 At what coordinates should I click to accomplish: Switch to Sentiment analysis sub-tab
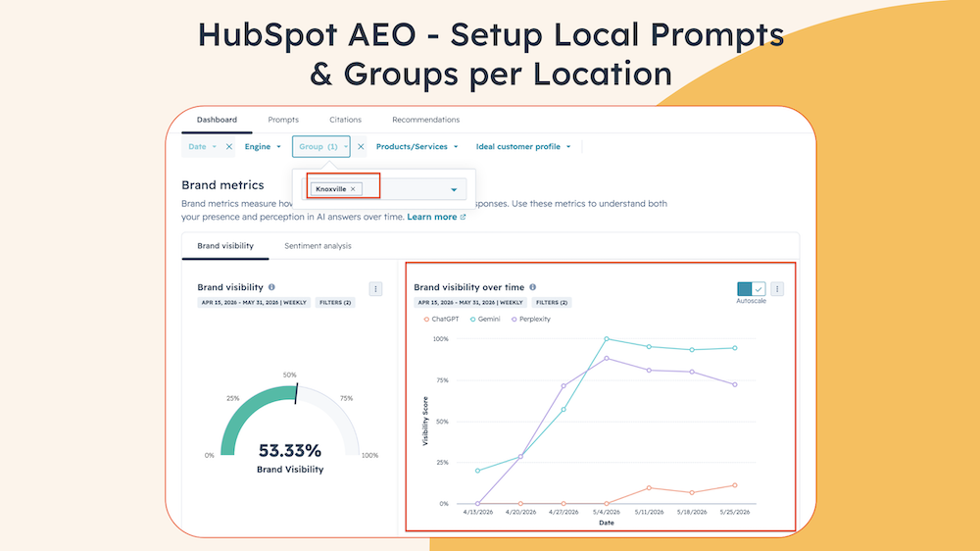pos(318,246)
